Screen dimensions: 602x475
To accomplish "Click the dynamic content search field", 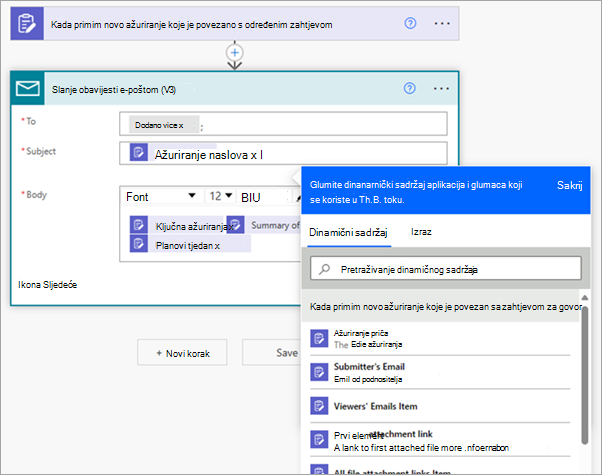I will 446,268.
